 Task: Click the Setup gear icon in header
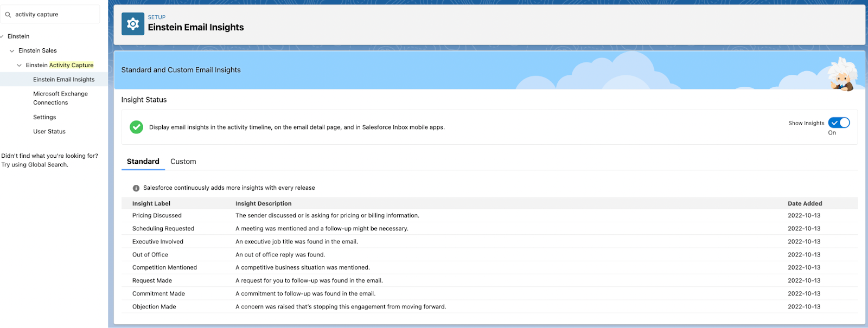[x=133, y=24]
